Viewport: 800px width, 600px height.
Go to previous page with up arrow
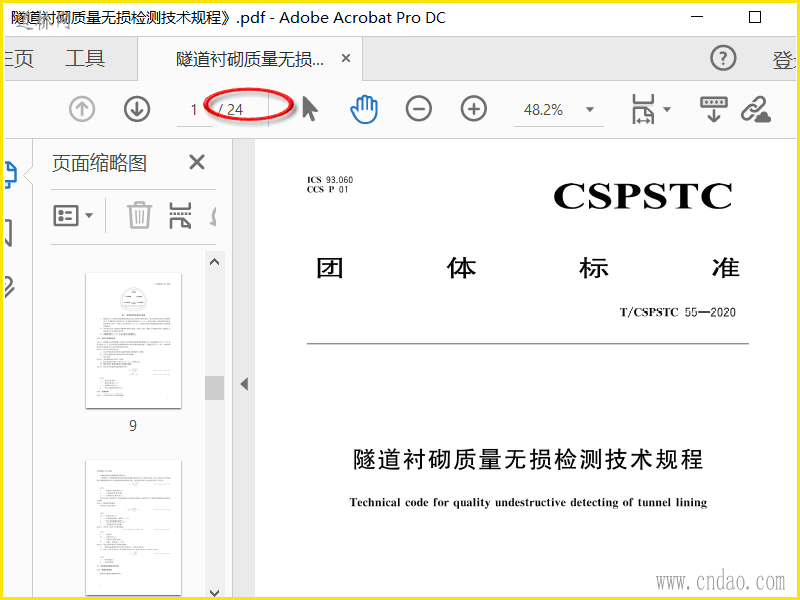82,109
